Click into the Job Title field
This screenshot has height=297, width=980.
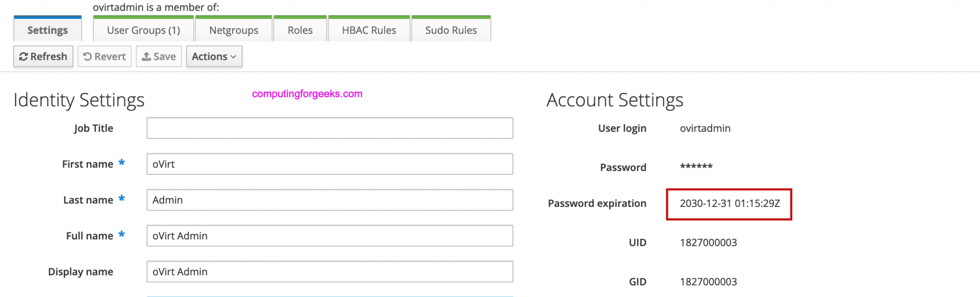330,128
